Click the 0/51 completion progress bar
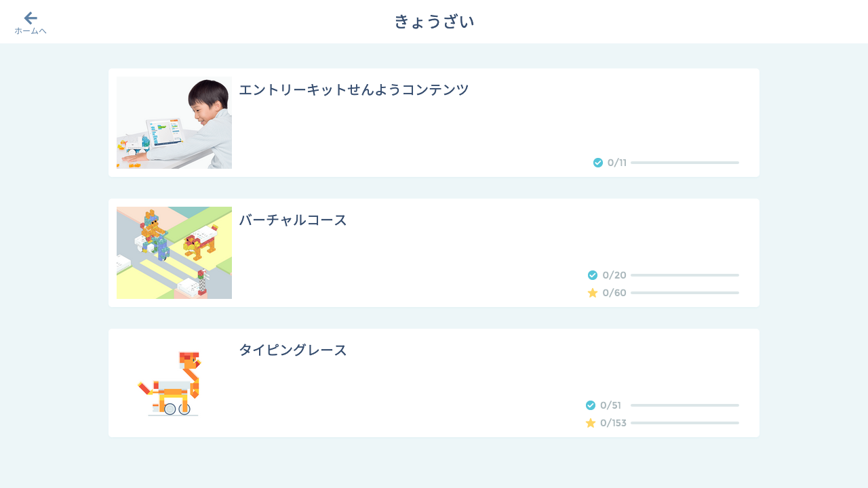868x488 pixels. [685, 405]
